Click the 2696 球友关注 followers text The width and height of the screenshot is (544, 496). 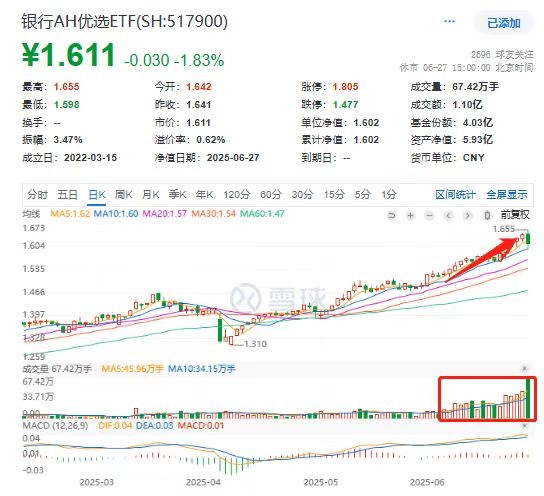pos(502,55)
